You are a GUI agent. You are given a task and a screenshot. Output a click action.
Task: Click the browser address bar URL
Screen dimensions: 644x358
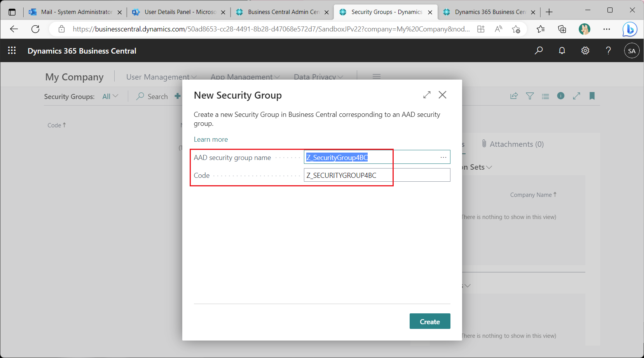[271, 29]
